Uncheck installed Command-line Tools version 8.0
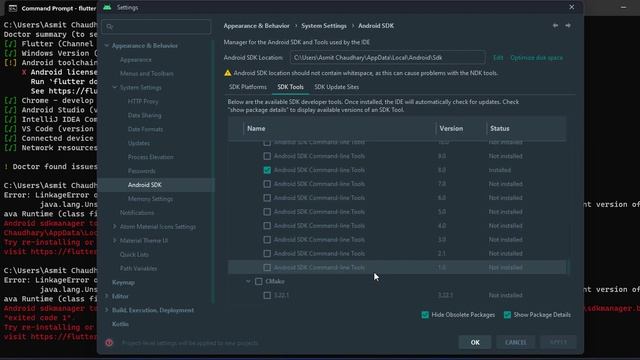Viewport: 640px width, 360px height. coord(267,170)
